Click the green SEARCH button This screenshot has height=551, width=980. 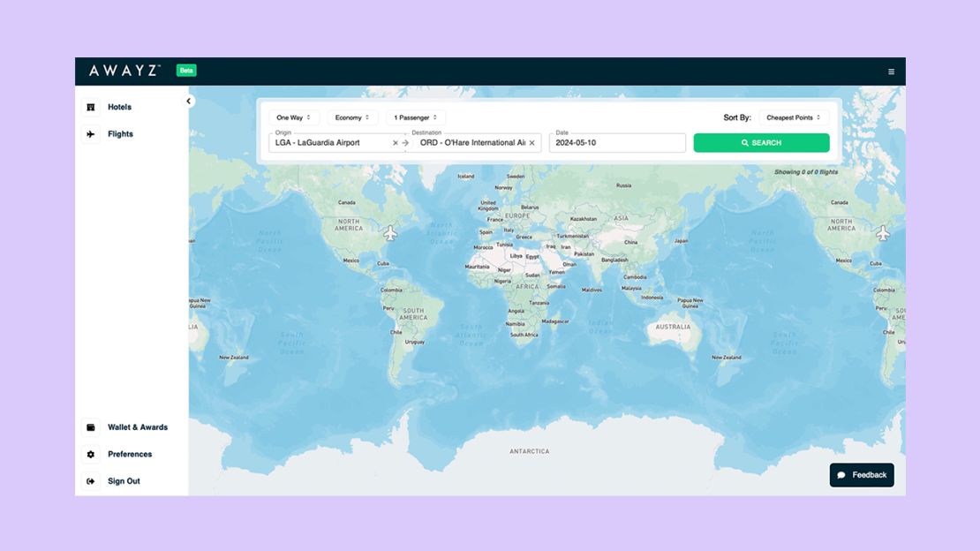point(761,142)
